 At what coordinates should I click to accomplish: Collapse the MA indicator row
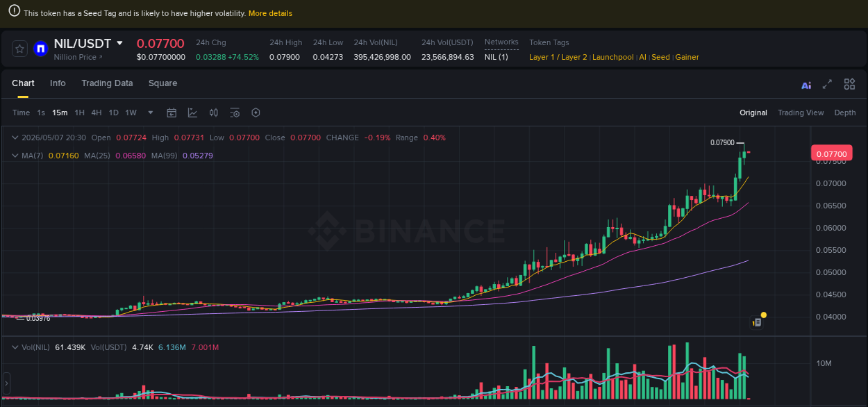coord(15,156)
